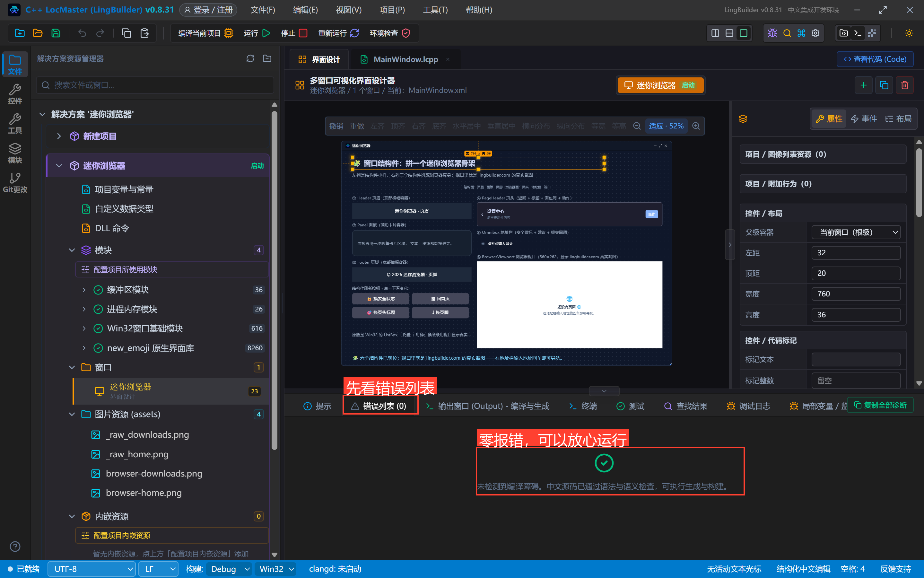Viewport: 924px width, 578px height.
Task: Open UTF-8 encoding dropdown
Action: point(92,569)
